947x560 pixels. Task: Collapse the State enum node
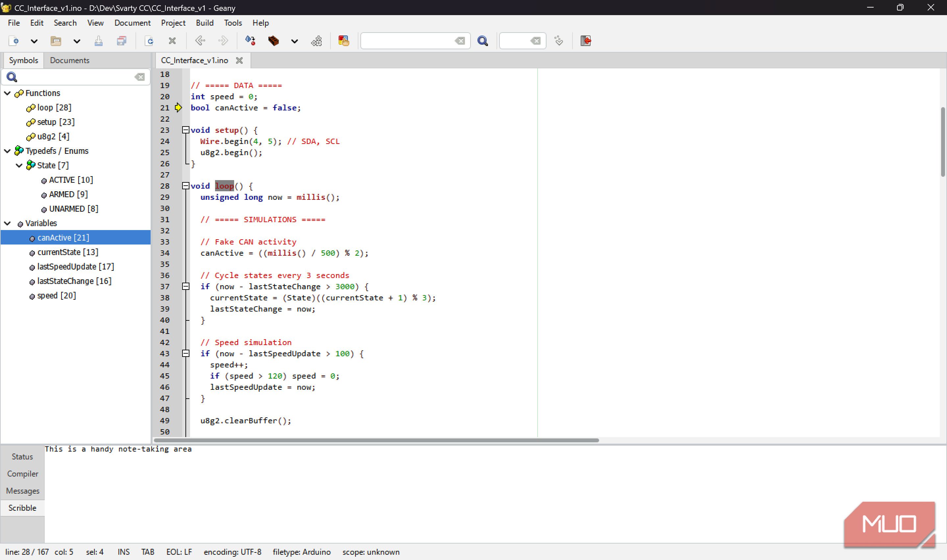coord(19,165)
